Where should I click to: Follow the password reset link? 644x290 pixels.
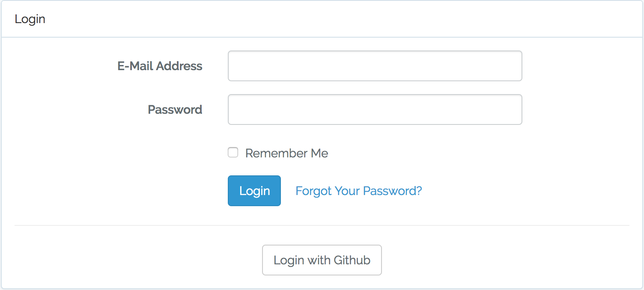[358, 191]
